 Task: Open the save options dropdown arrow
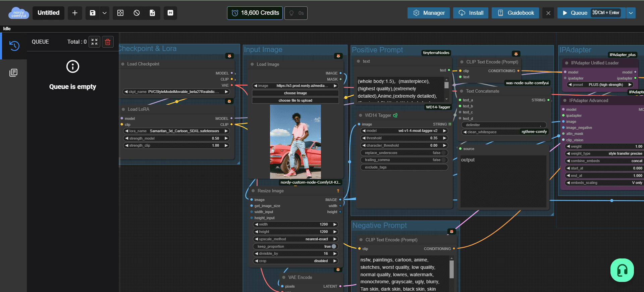(105, 13)
